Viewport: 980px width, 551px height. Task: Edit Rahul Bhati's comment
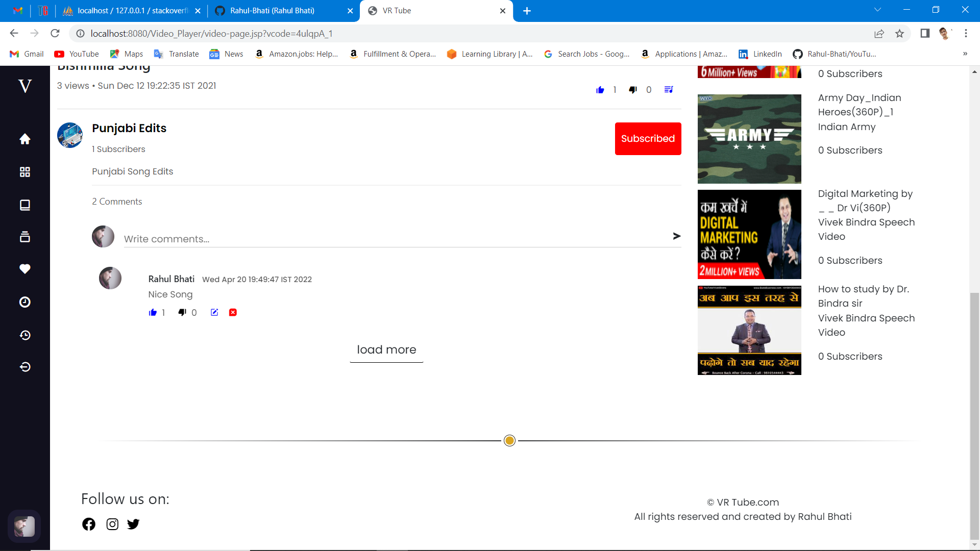click(x=214, y=312)
